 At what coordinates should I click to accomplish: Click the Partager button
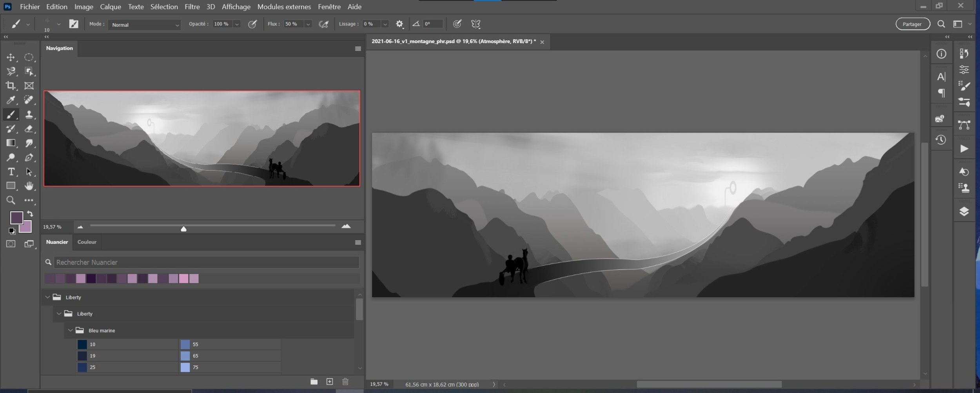coord(912,24)
